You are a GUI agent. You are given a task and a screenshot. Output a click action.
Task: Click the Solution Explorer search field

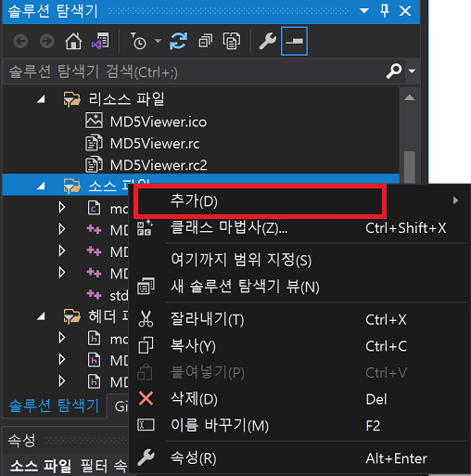195,71
